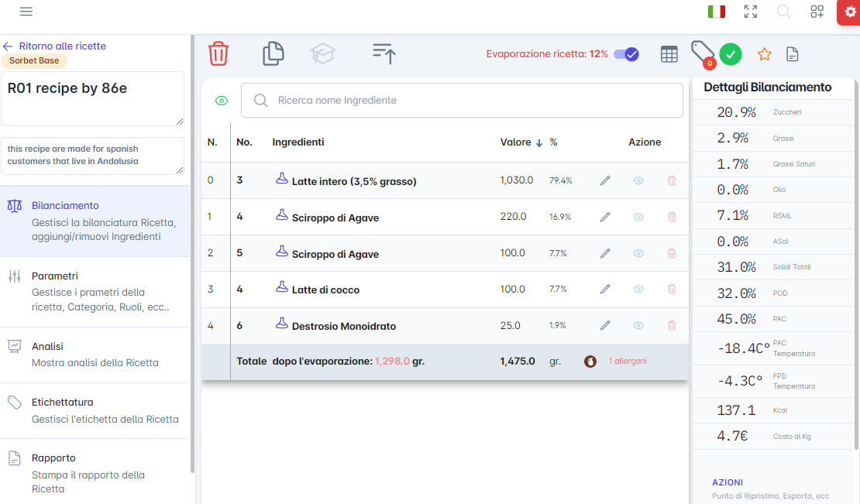This screenshot has width=860, height=504.
Task: Click the price tag icon with badge
Action: coord(702,53)
